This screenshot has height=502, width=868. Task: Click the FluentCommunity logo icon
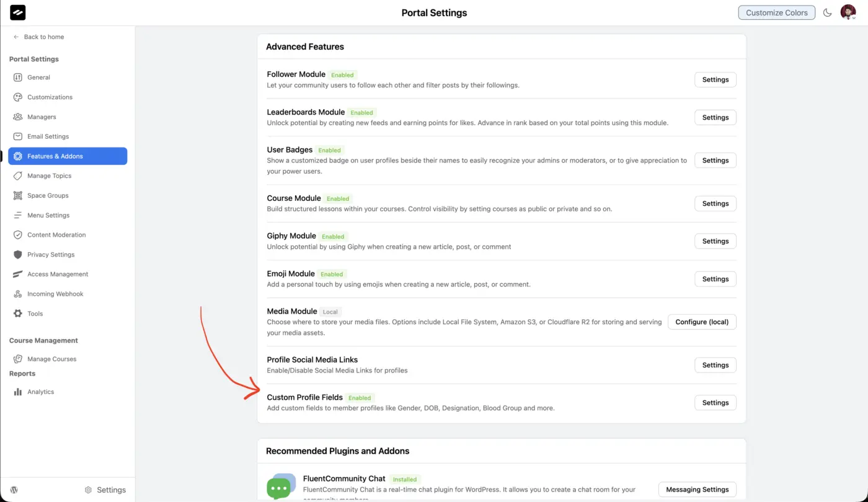tap(18, 12)
